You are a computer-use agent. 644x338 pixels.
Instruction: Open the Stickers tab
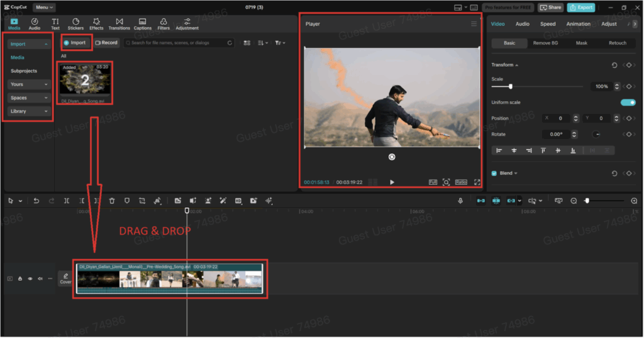click(75, 25)
